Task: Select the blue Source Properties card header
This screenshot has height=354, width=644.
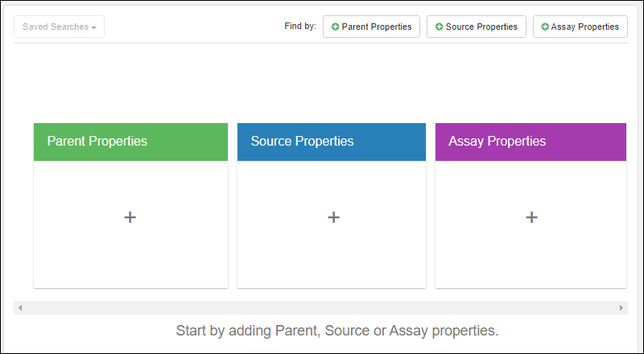Action: point(332,142)
